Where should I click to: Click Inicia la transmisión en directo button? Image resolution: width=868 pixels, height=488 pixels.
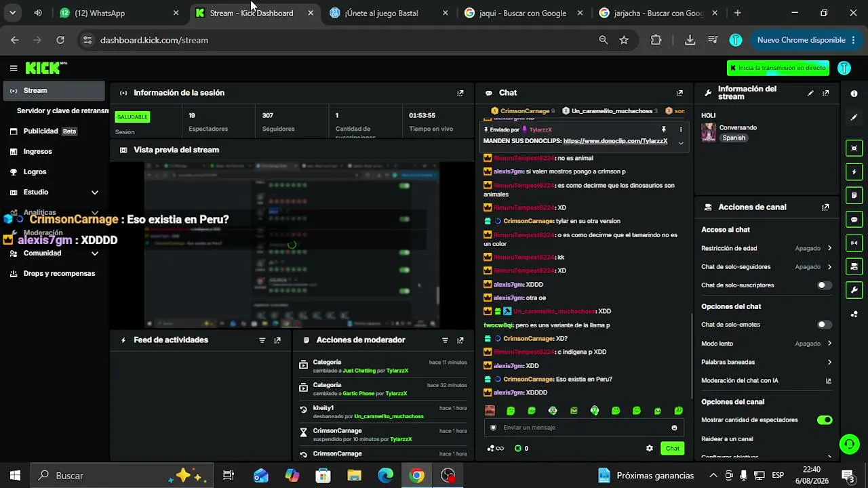[778, 68]
